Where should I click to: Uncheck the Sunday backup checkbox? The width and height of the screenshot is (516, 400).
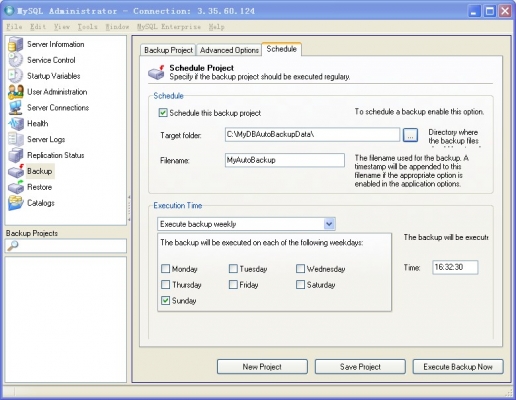(165, 301)
